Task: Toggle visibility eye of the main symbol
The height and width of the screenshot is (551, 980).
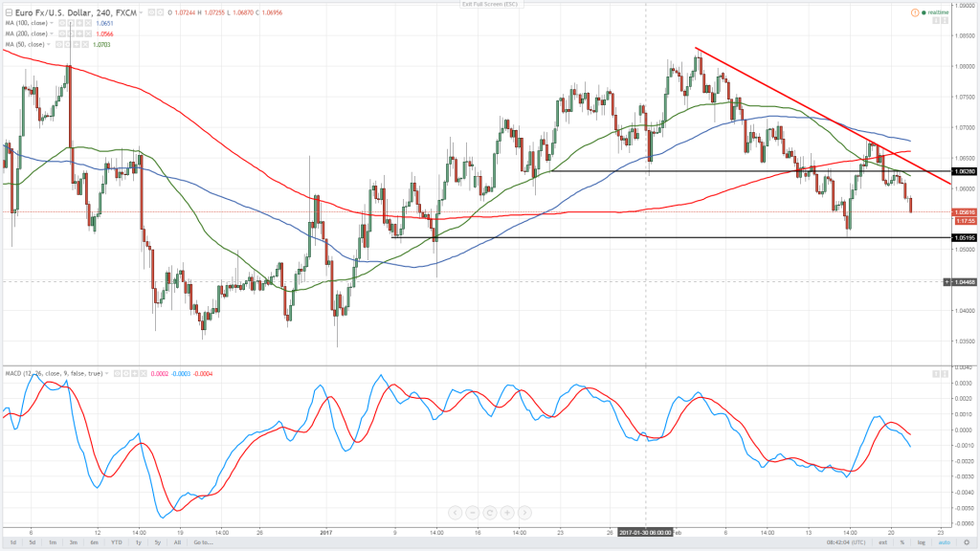Action: coord(151,12)
